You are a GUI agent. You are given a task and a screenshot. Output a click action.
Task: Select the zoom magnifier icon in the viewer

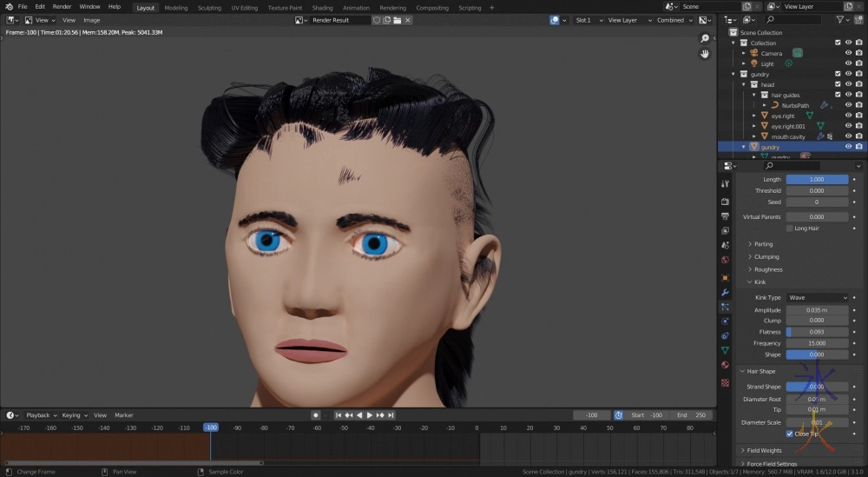click(705, 39)
